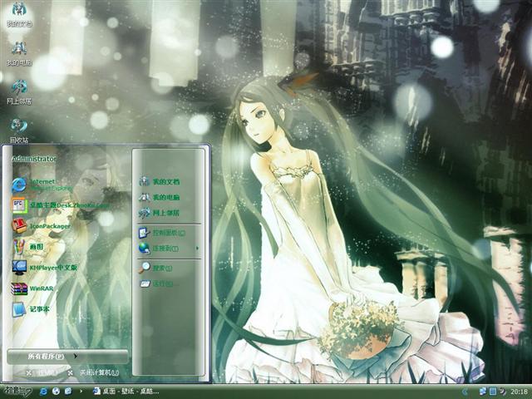Click the 注销 log off button

pos(42,373)
